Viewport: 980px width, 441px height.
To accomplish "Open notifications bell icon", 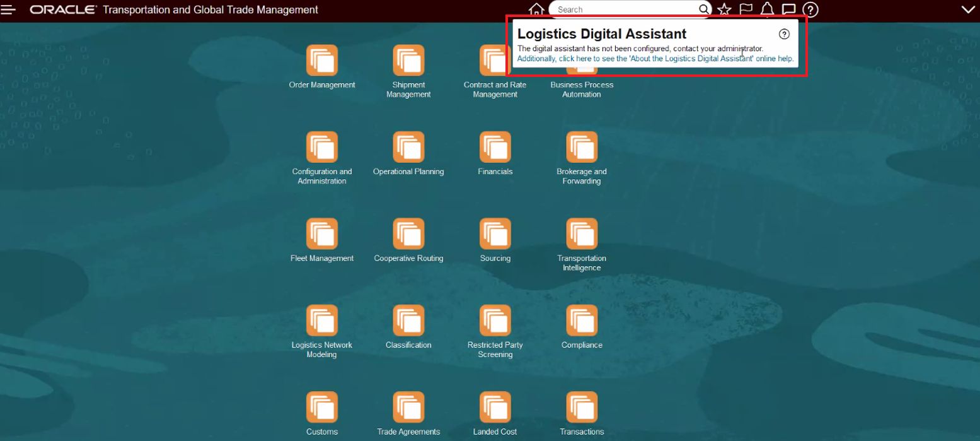I will [767, 9].
